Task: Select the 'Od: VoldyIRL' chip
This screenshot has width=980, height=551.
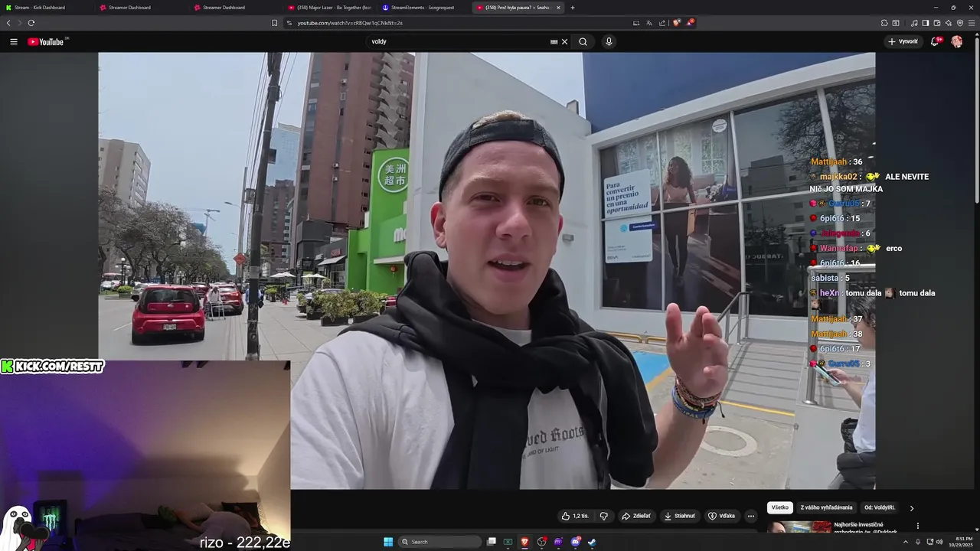Action: [880, 507]
